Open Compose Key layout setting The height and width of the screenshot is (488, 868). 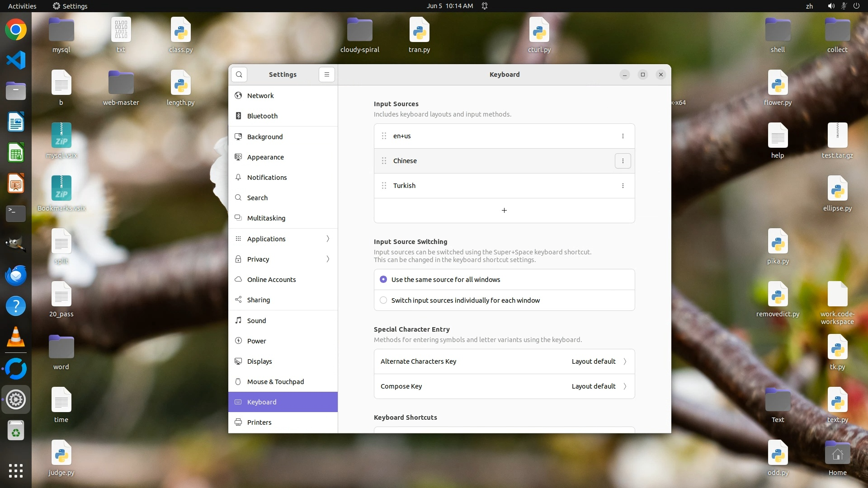pos(504,386)
